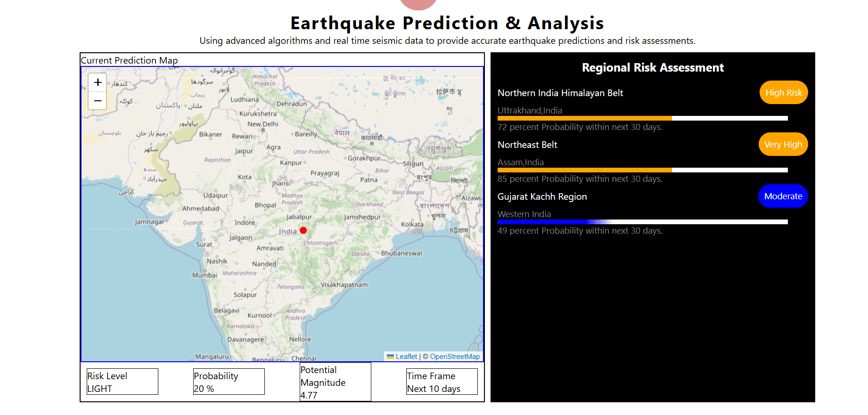Screen dimensions: 868x415
Task: Open the OpenStreetMap copyright link
Action: 455,357
